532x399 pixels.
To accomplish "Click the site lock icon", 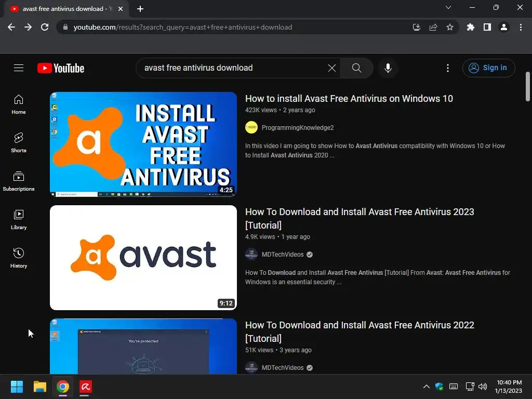I will coord(65,27).
